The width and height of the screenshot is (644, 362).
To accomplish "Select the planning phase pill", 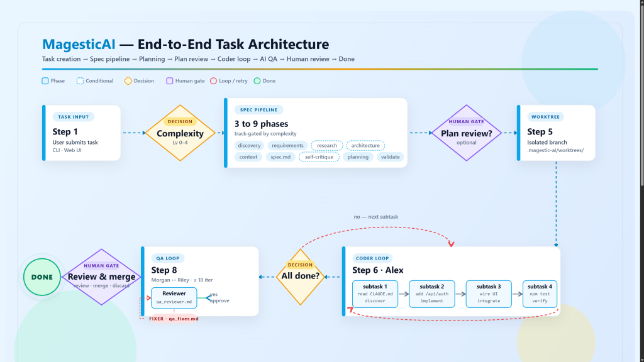I will (x=358, y=156).
